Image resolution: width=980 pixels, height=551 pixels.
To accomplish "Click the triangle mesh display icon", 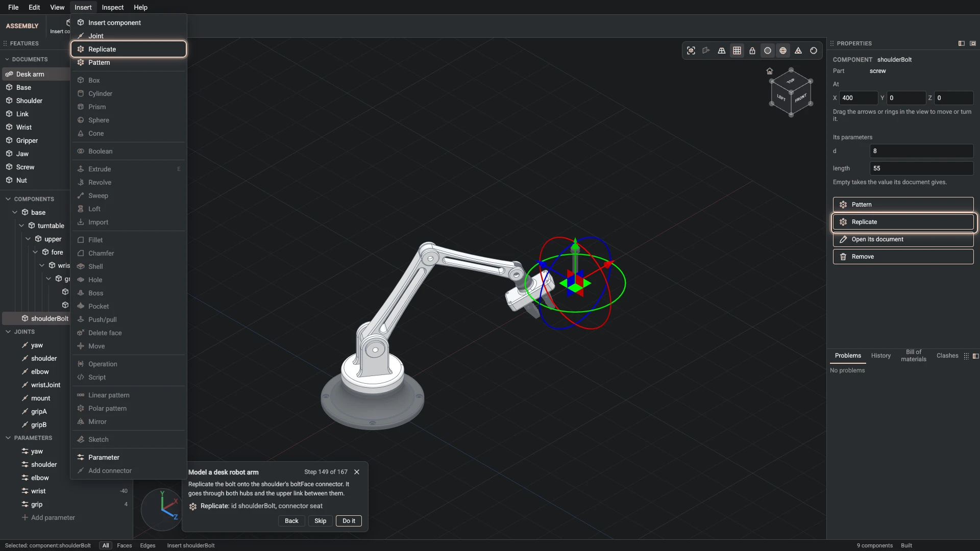I will click(798, 51).
